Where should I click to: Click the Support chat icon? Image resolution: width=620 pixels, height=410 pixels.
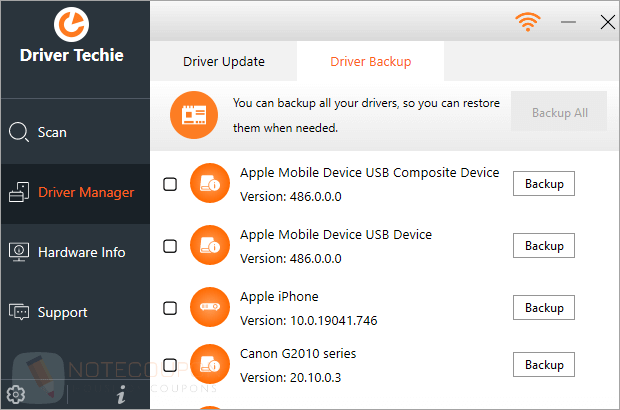tap(19, 312)
